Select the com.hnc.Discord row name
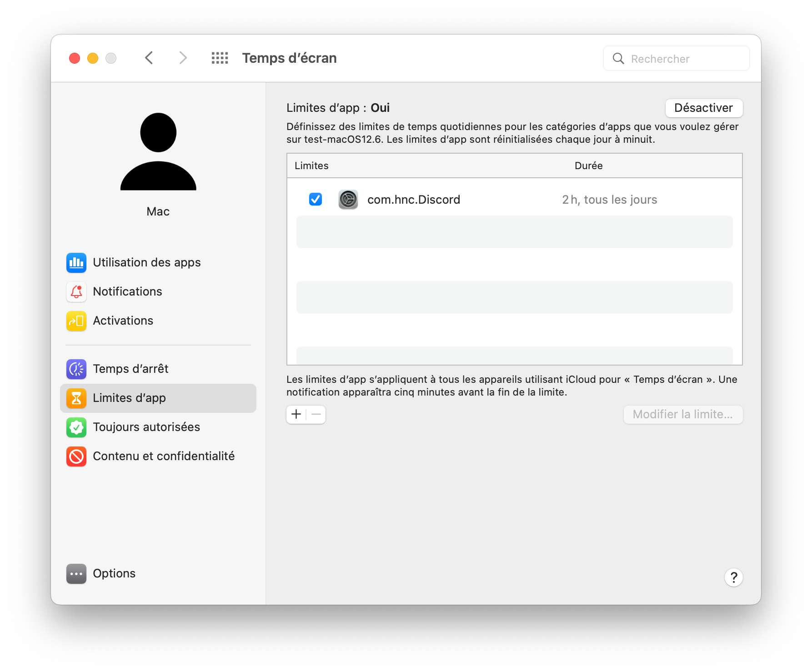Image resolution: width=812 pixels, height=672 pixels. click(414, 200)
